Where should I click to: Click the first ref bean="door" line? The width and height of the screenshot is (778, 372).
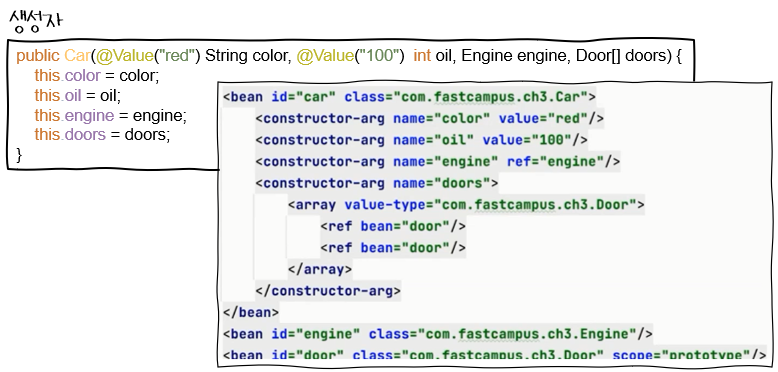[393, 227]
